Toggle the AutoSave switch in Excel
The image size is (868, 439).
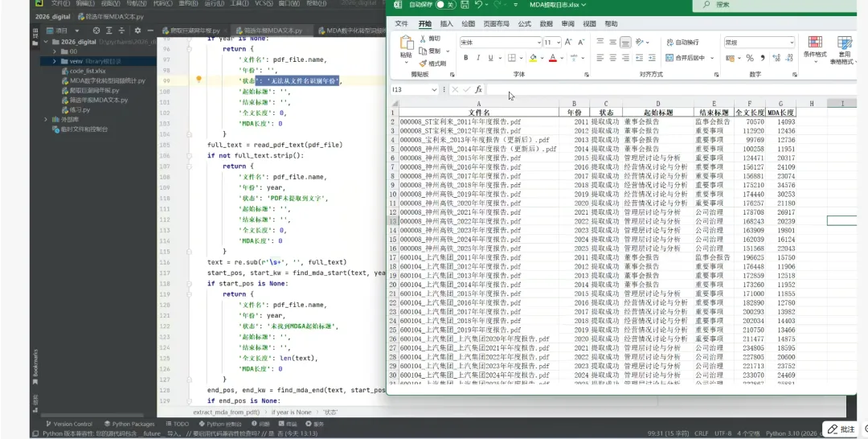tap(445, 5)
